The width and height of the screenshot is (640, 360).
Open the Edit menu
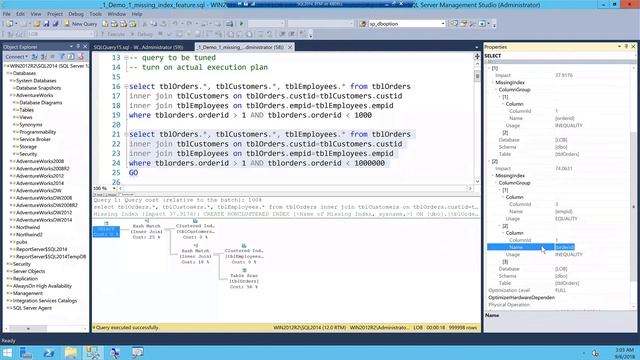[20, 14]
